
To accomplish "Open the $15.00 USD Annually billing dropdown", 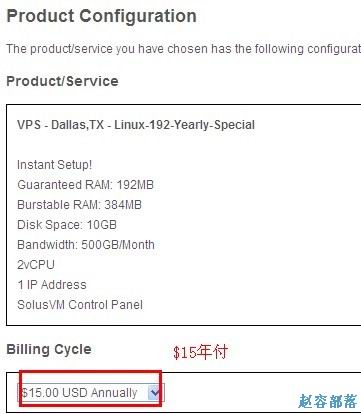I will click(91, 393).
